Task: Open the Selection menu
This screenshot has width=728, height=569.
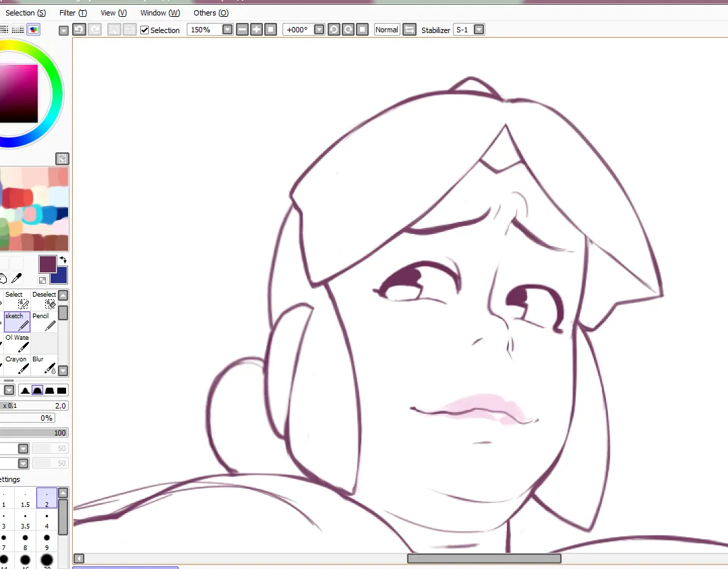Action: [26, 13]
